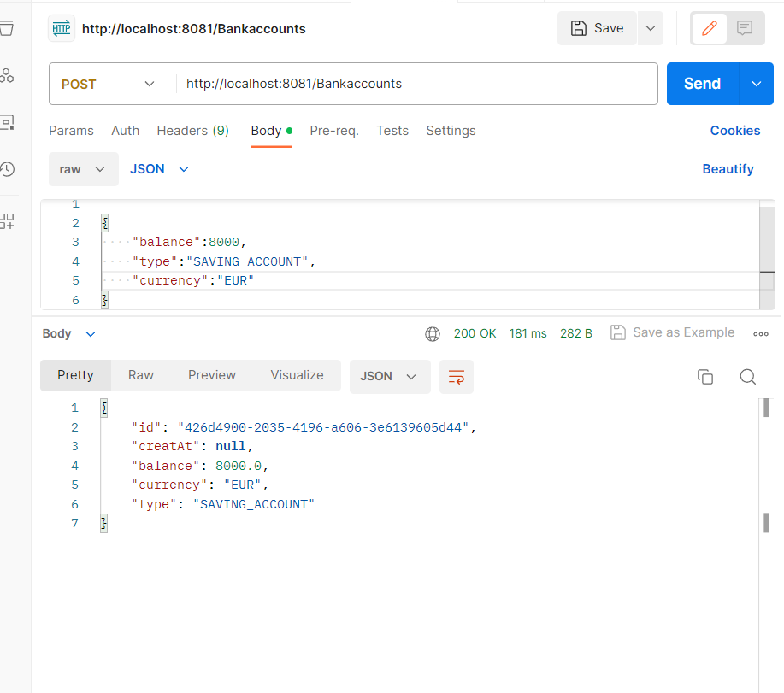Viewport: 784px width, 693px height.
Task: Enable the Pretty response view
Action: [75, 374]
